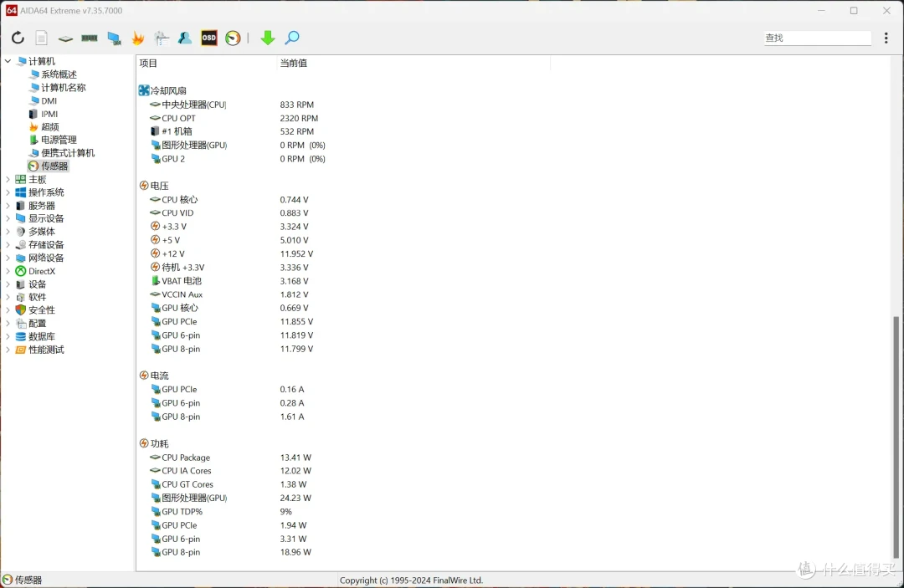The height and width of the screenshot is (588, 904).
Task: Select 电源管理 in the tree
Action: click(59, 140)
